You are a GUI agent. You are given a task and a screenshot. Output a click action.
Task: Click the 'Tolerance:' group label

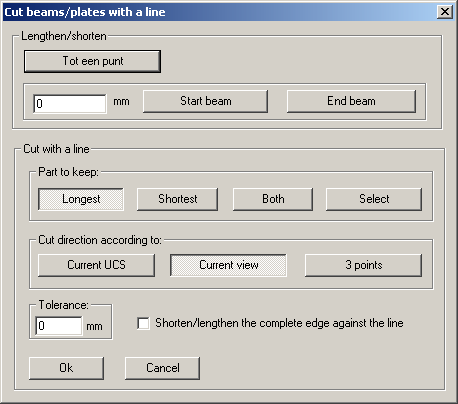[63, 305]
